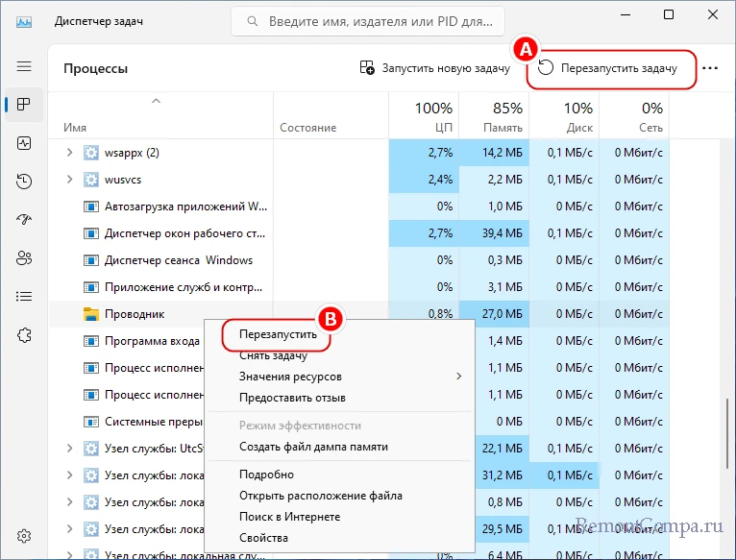
Task: Click the Запустить новую задачу icon
Action: (x=367, y=67)
